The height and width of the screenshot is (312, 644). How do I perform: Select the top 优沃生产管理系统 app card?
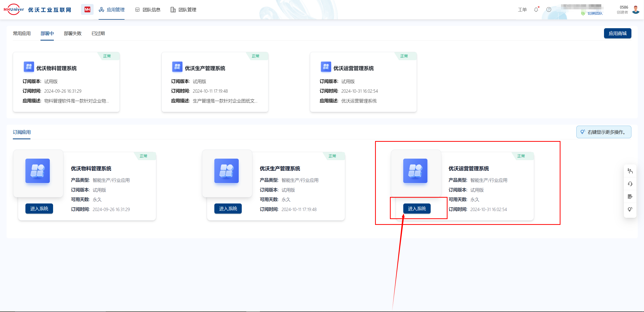tap(215, 82)
